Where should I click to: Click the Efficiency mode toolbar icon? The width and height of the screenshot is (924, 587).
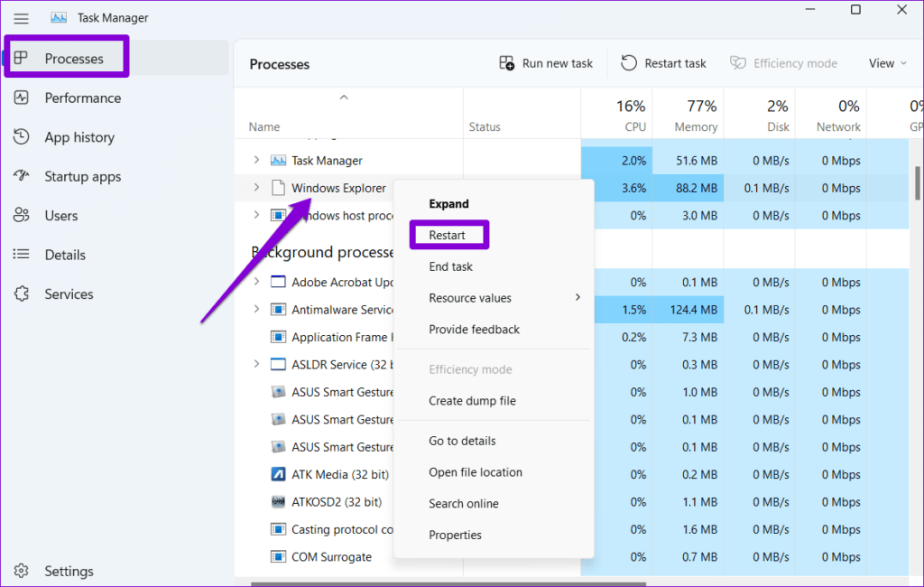784,62
